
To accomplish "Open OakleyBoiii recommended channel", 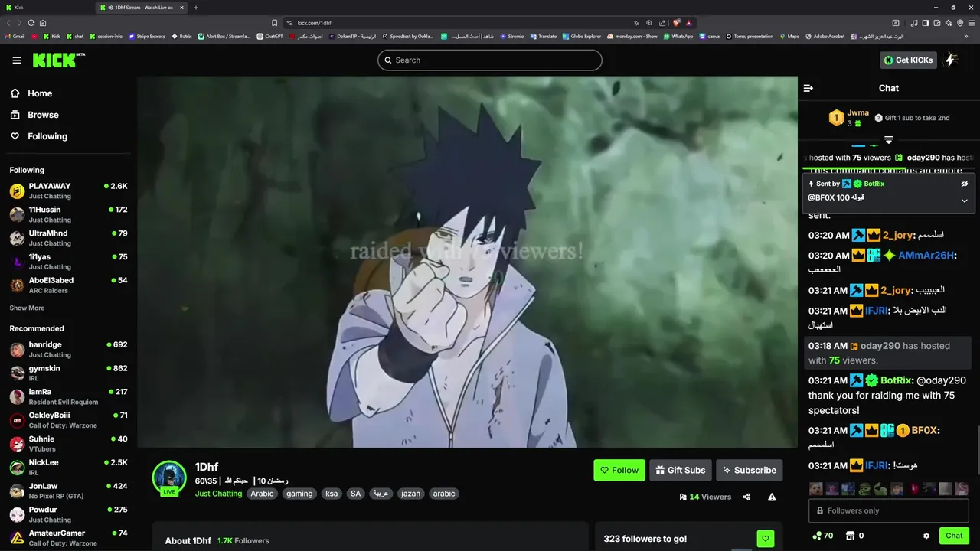I will pos(68,420).
